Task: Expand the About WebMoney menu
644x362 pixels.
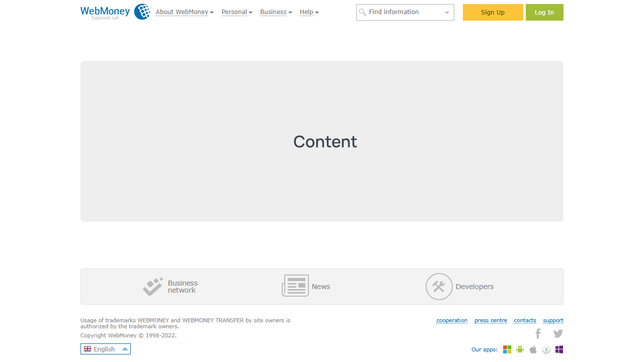Action: (185, 12)
